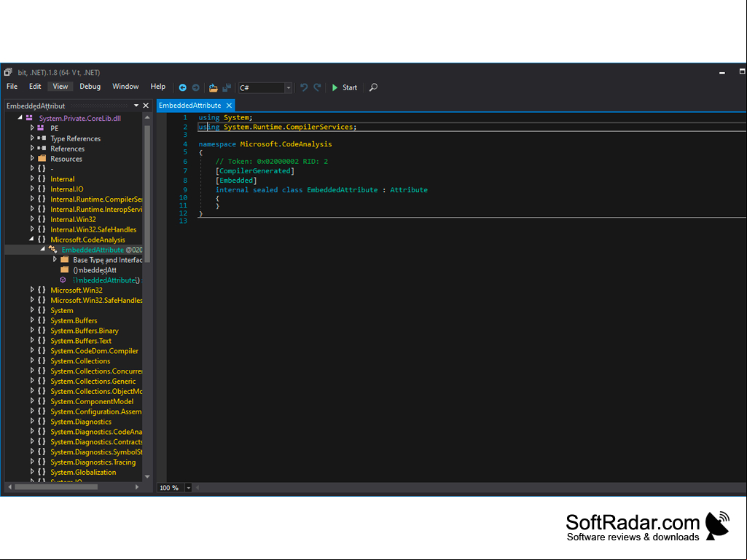Redo via the toolbar redo arrow
The width and height of the screenshot is (747, 560).
pyautogui.click(x=317, y=87)
